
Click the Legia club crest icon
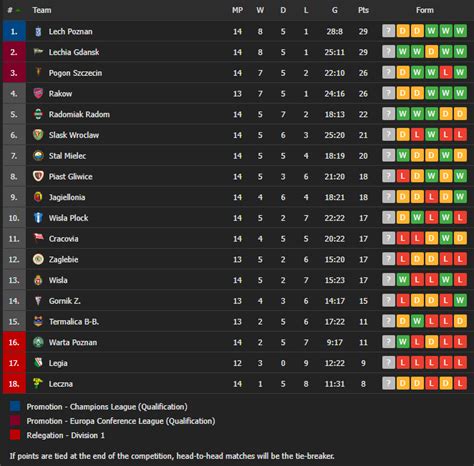click(38, 363)
